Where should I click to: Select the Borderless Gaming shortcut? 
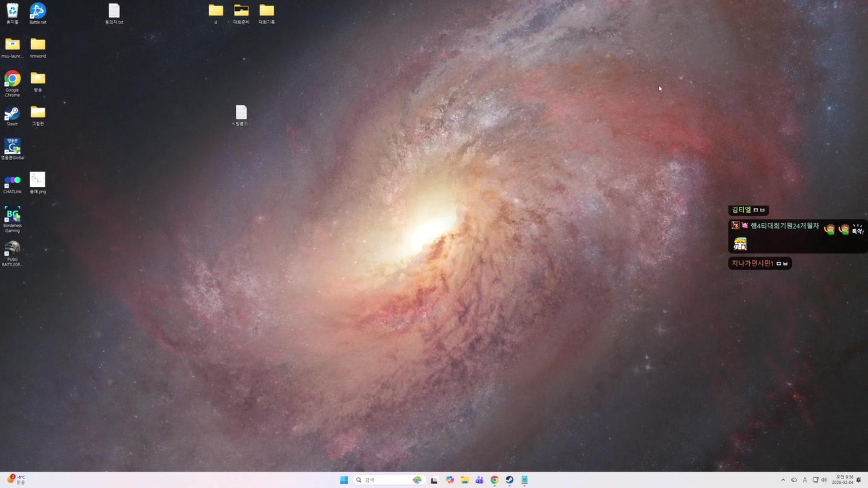12,215
